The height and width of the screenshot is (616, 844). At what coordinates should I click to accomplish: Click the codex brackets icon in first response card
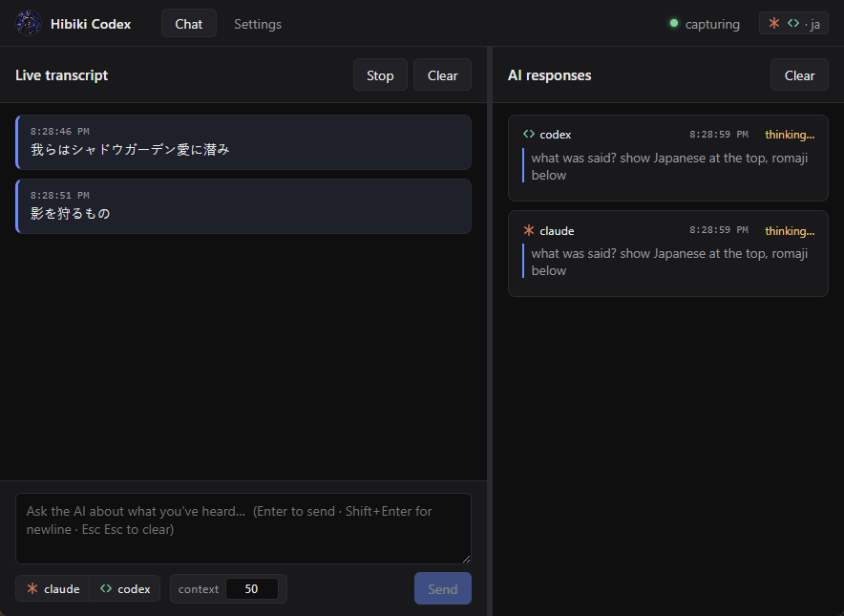coord(529,134)
